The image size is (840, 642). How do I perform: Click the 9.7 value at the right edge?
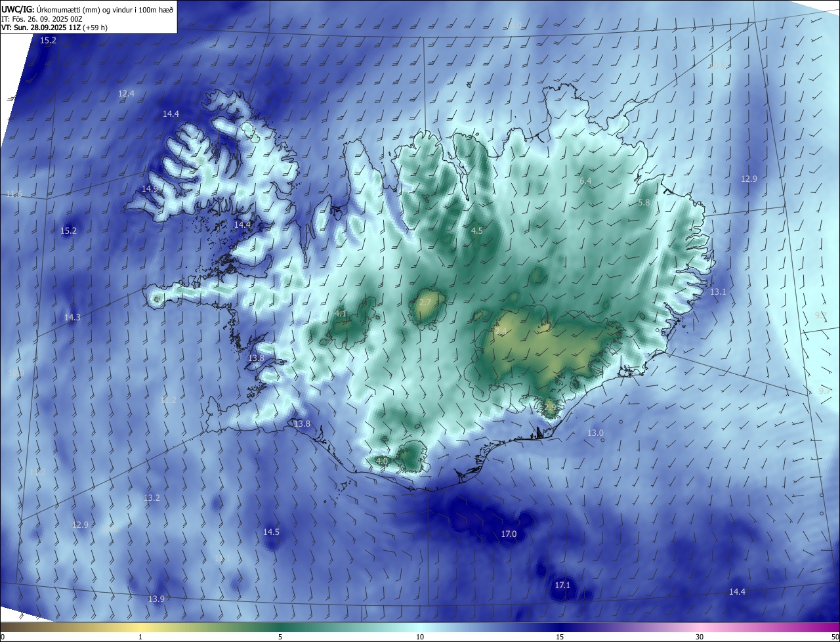point(825,391)
